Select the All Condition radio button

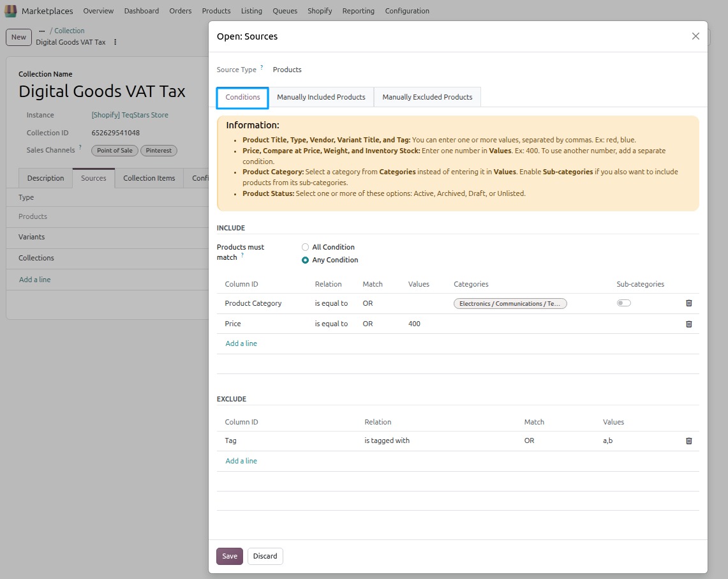click(305, 247)
